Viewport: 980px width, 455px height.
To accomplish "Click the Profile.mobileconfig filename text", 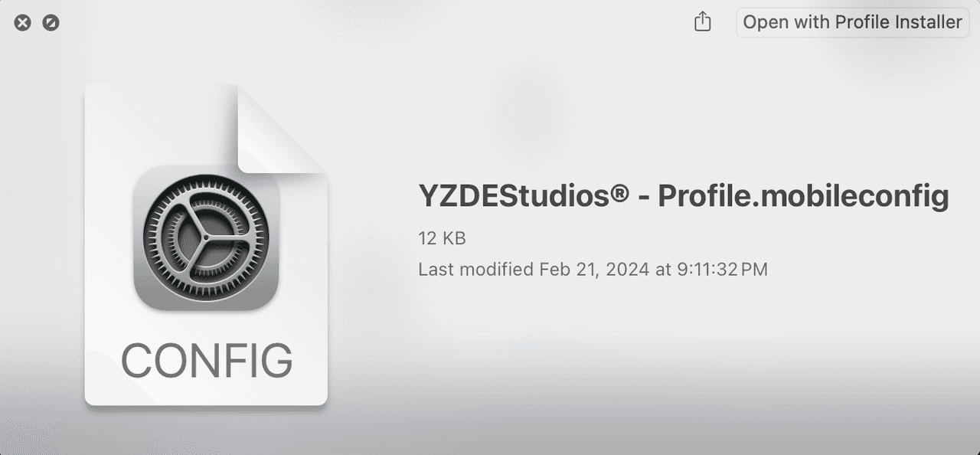I will (803, 196).
